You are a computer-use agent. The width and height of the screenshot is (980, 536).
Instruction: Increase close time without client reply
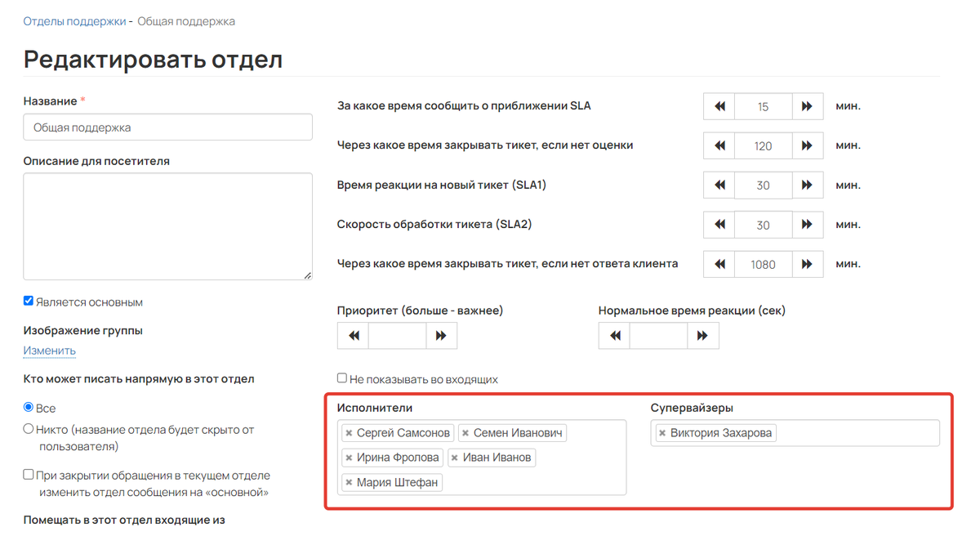point(808,264)
